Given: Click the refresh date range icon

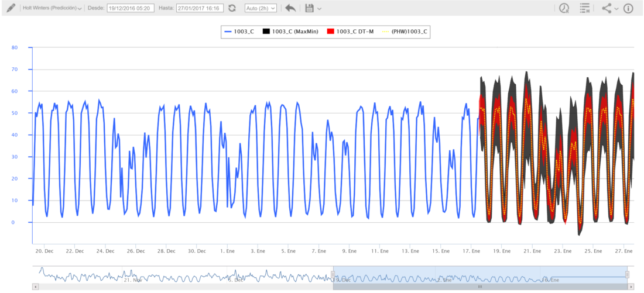Looking at the screenshot, I should pyautogui.click(x=232, y=8).
